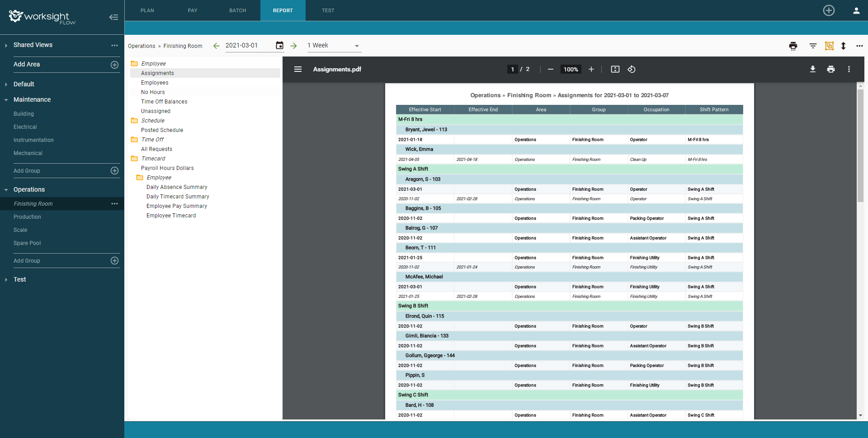Click the PDF page number field

tap(512, 69)
